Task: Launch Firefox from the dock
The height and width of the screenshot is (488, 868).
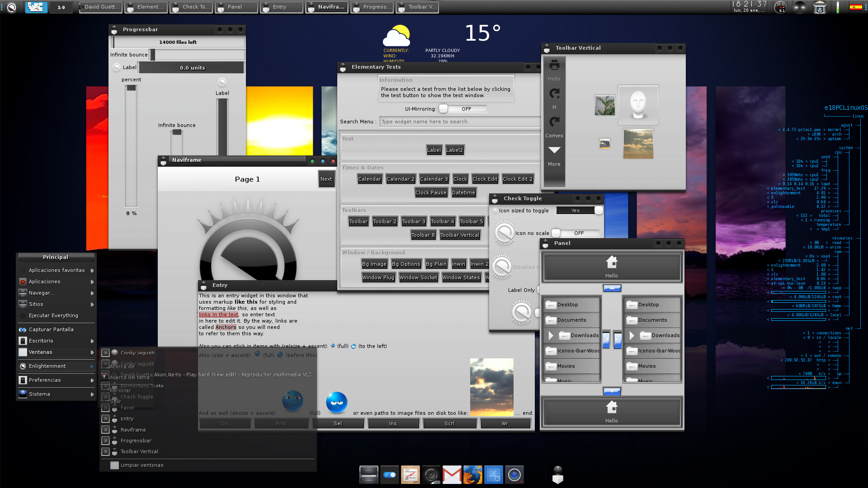Action: (472, 475)
